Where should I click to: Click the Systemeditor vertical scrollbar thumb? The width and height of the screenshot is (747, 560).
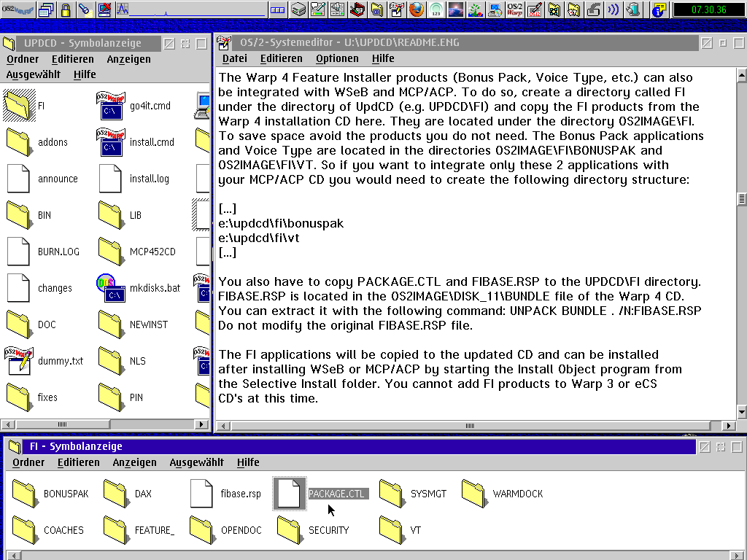pos(741,198)
